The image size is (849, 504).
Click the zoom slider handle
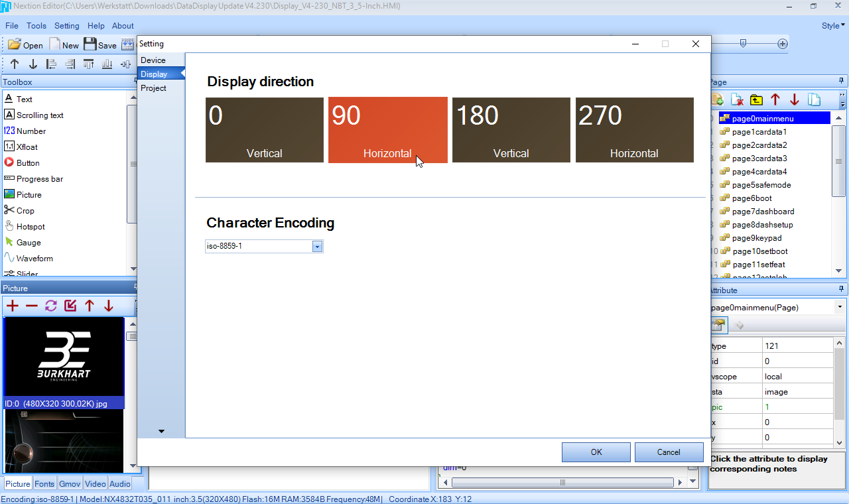click(744, 43)
